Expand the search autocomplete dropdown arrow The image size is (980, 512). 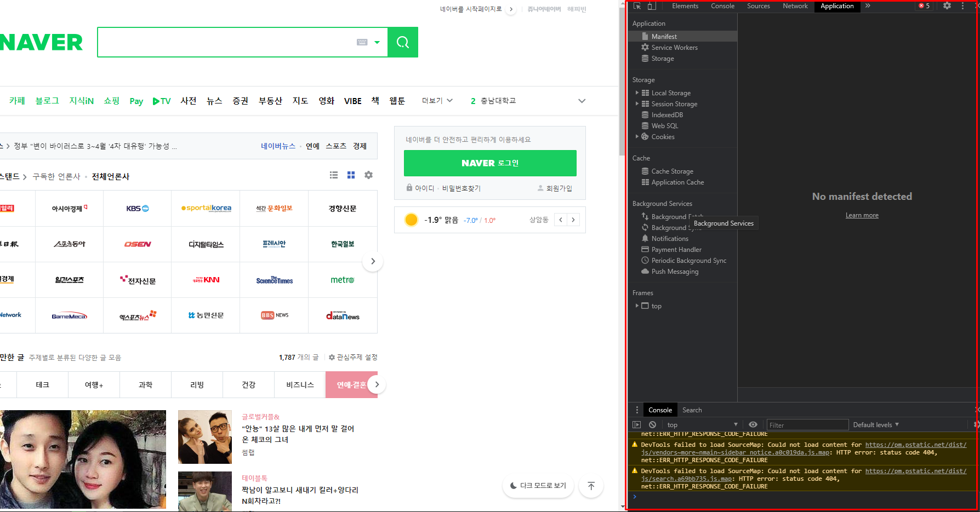pyautogui.click(x=377, y=42)
